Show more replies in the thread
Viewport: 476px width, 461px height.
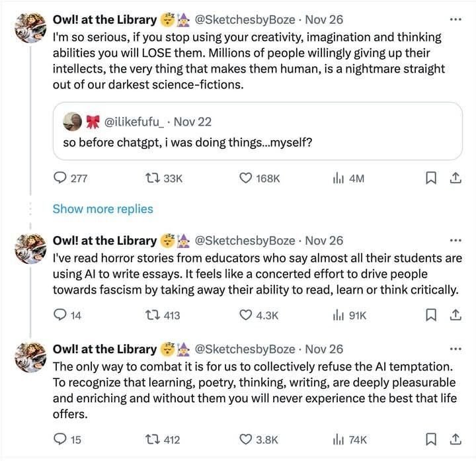pos(102,209)
